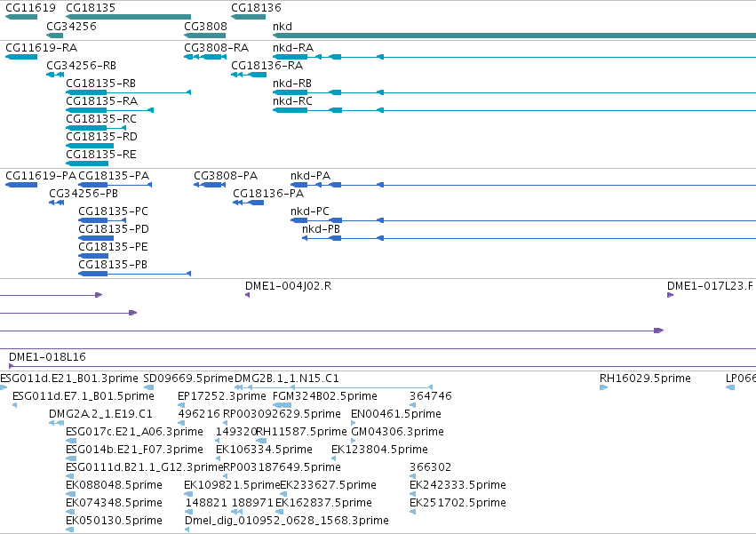
Task: Click the CG18135-RD transcript label
Action: coord(102,137)
